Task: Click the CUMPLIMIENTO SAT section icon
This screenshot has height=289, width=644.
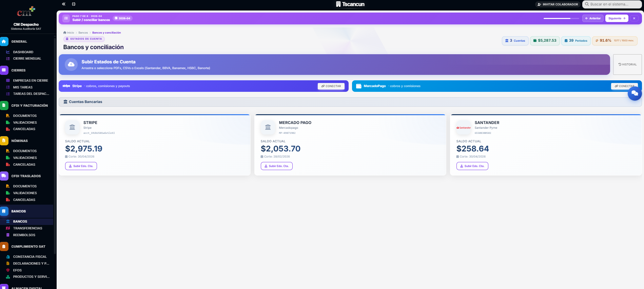Action: pos(4,246)
